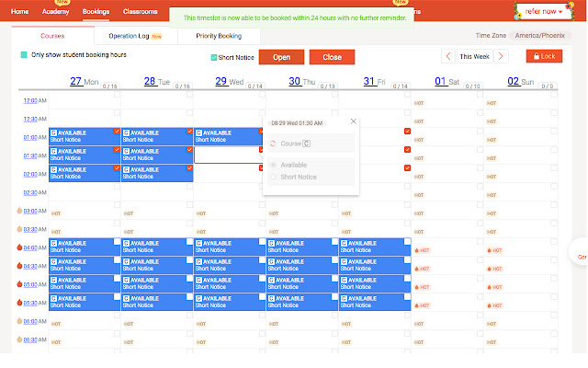Screen dimensions: 588x368
Task: Expand the refer now dropdown
Action: [544, 11]
